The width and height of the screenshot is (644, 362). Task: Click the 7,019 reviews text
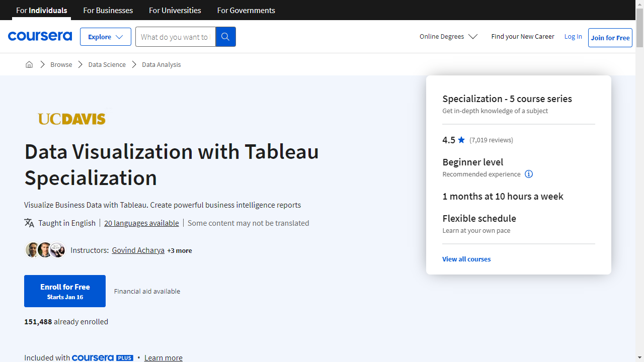click(492, 140)
